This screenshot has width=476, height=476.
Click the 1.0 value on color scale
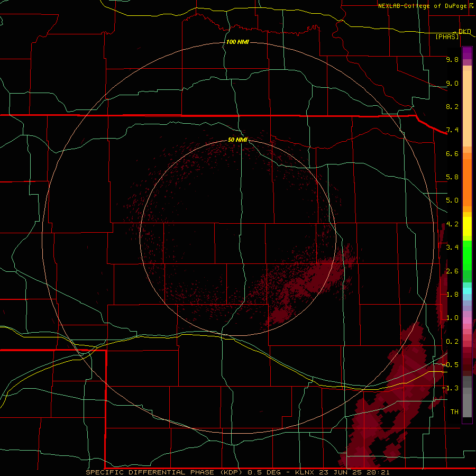452,318
